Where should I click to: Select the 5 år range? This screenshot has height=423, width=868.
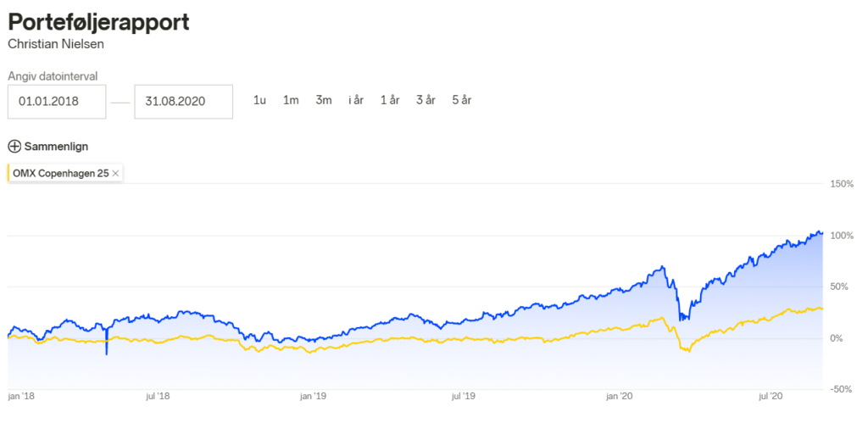click(x=462, y=101)
